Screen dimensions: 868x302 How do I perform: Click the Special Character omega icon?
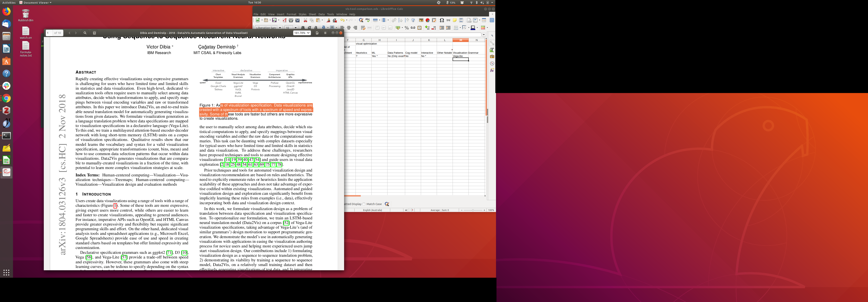[442, 20]
